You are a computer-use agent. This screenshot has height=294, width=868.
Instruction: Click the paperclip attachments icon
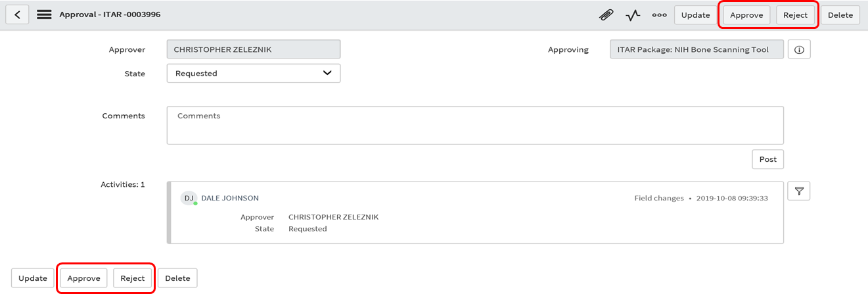pos(606,15)
